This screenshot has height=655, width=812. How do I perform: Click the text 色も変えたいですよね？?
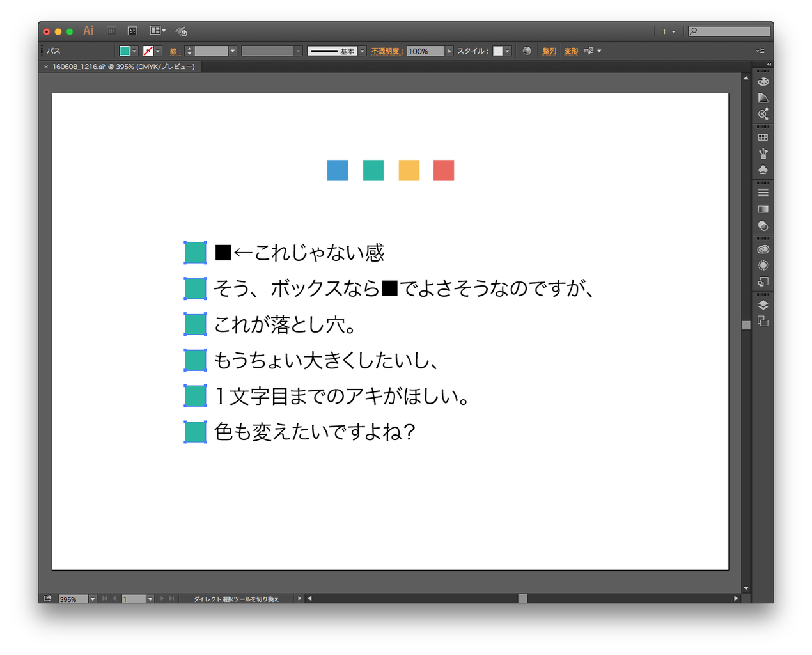tap(315, 432)
